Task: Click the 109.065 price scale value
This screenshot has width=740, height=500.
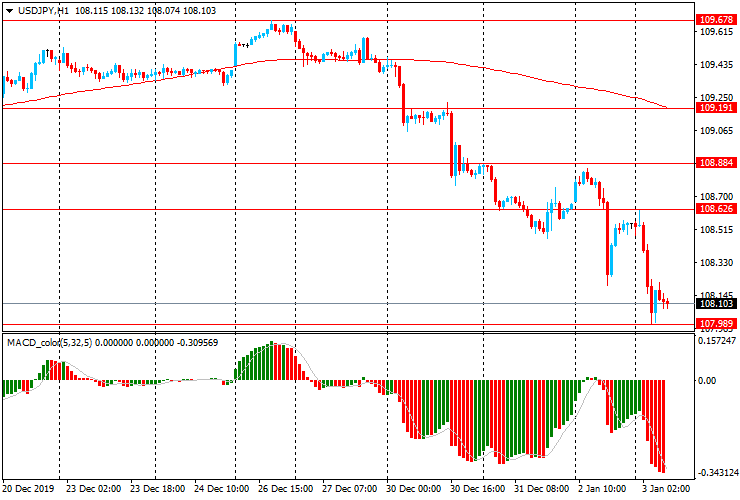Action: tap(714, 131)
